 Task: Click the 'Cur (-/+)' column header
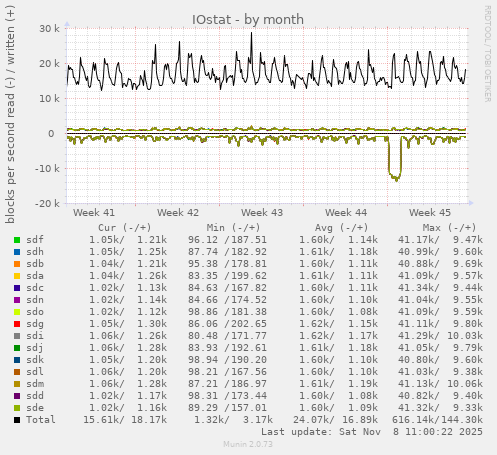[125, 228]
